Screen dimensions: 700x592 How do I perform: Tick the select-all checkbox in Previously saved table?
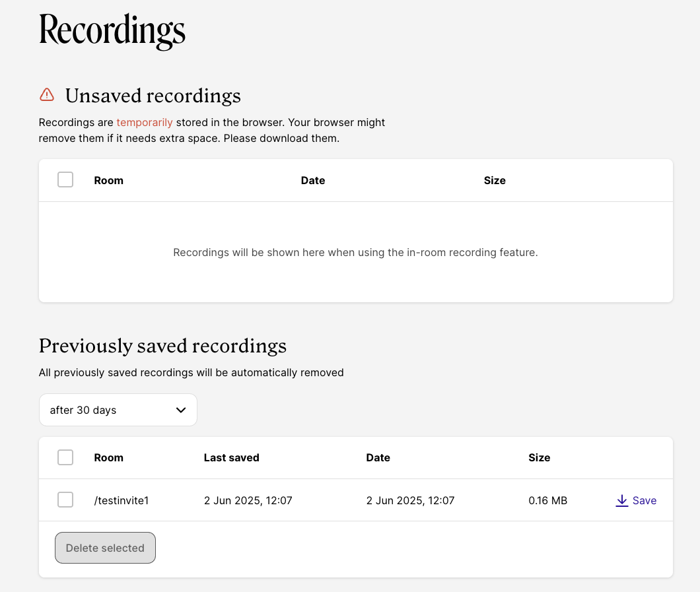pyautogui.click(x=65, y=457)
